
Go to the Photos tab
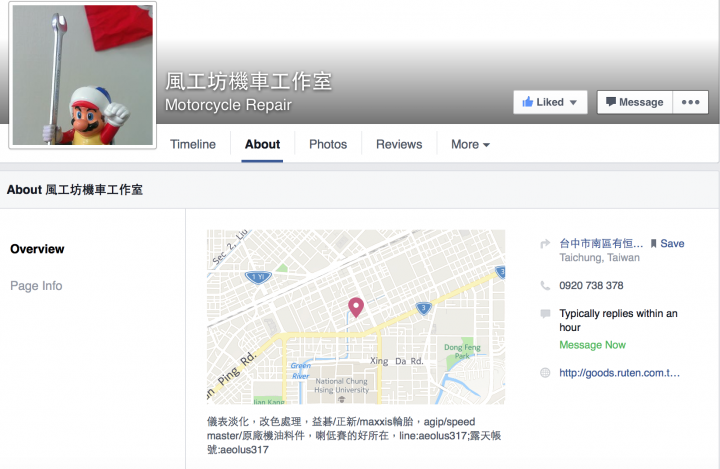[x=328, y=144]
